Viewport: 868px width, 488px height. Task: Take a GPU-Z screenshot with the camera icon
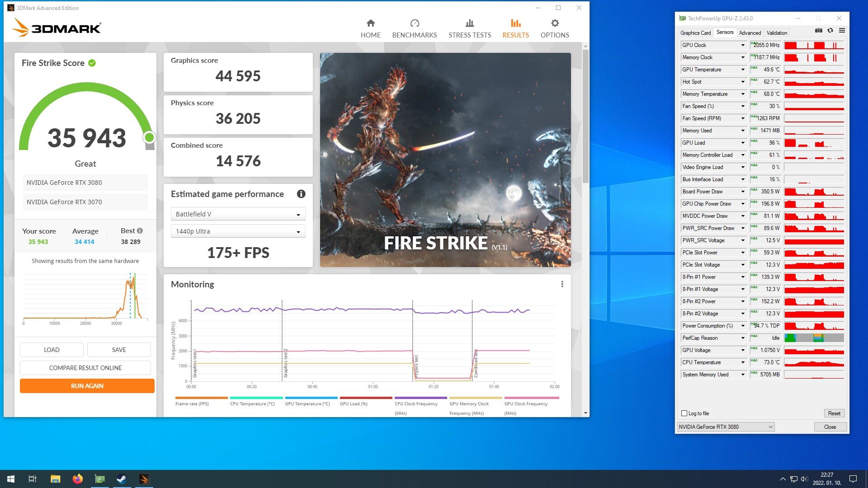point(819,31)
